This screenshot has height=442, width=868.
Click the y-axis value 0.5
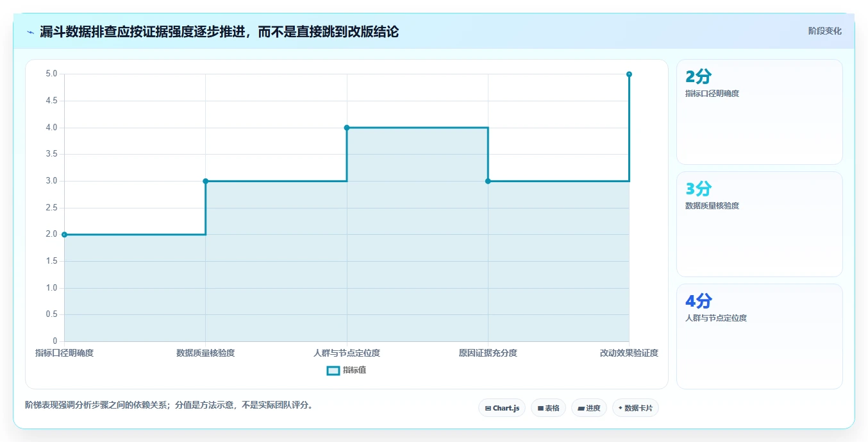point(51,315)
